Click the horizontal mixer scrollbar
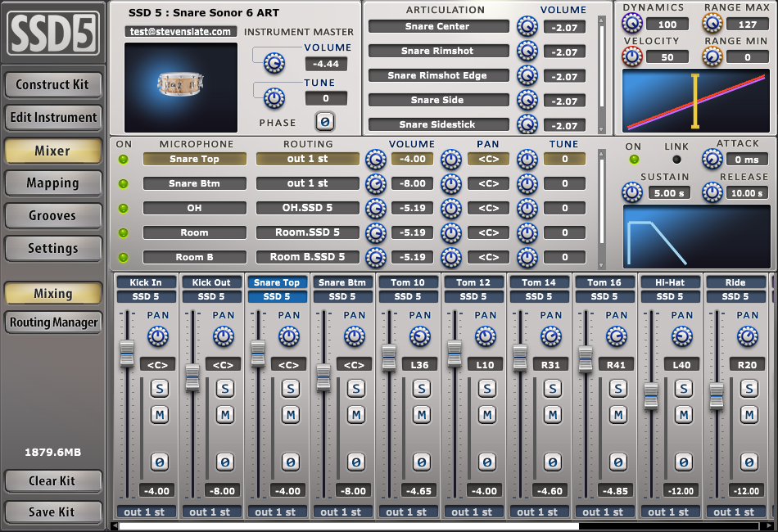The height and width of the screenshot is (532, 778). 348,526
